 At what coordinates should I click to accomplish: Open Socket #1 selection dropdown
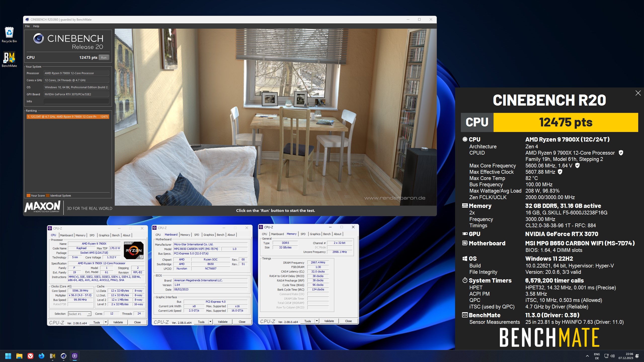pos(79,314)
